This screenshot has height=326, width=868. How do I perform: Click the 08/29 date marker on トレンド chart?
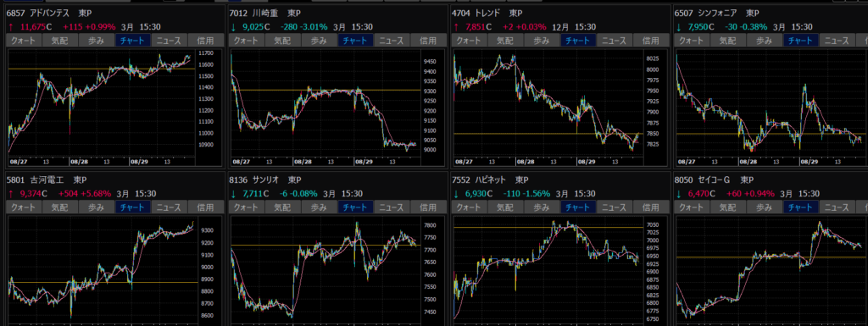585,163
